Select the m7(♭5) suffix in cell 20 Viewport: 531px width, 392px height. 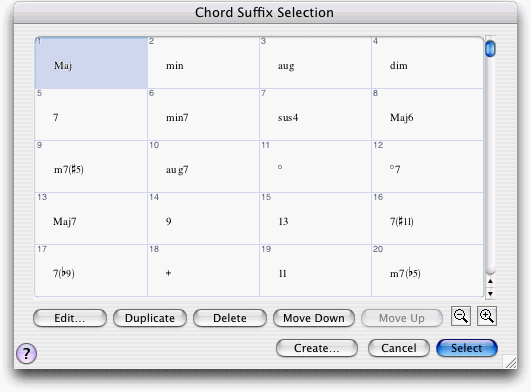[427, 270]
